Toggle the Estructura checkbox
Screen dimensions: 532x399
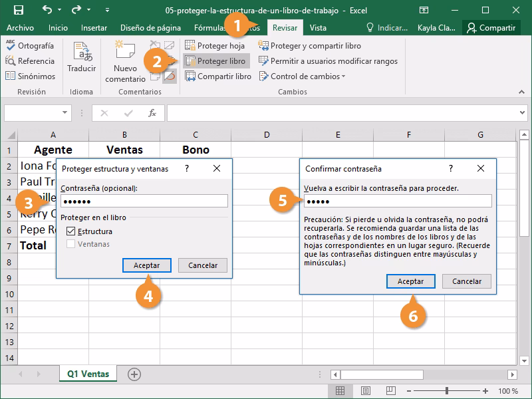(71, 231)
